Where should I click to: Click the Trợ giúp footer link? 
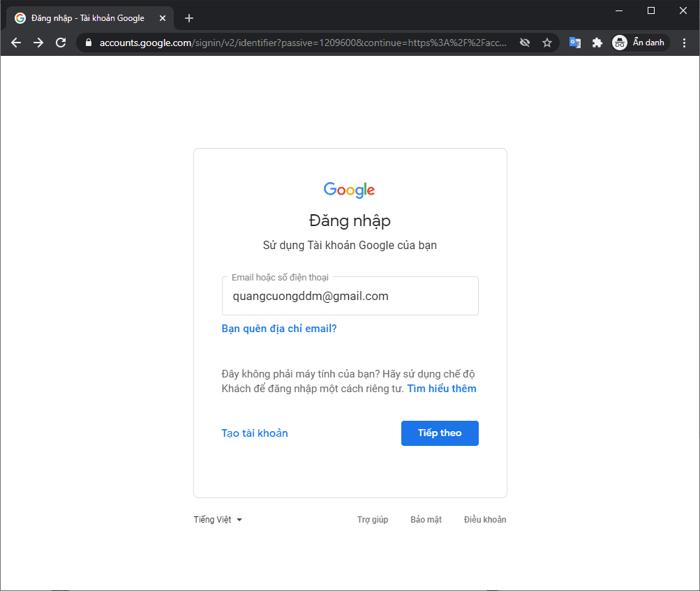(373, 520)
